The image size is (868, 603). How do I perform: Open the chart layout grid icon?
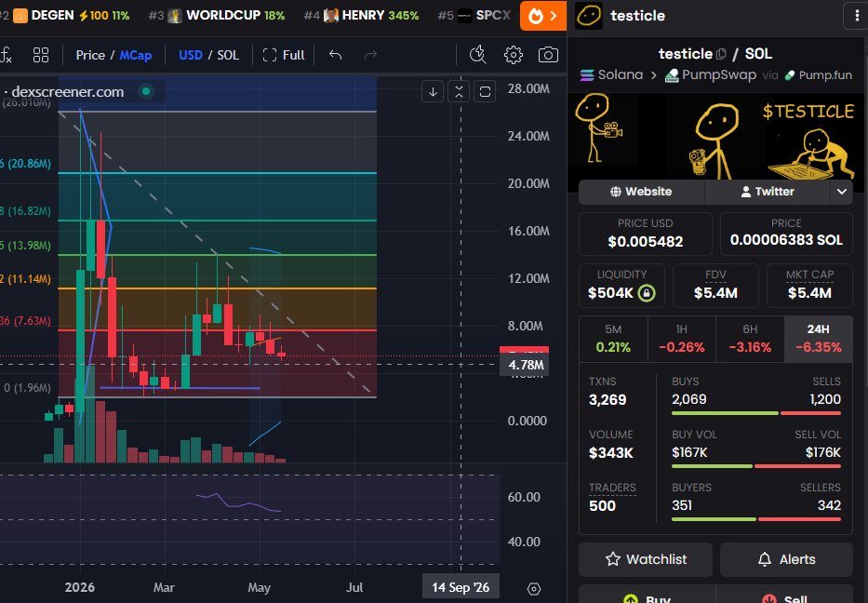click(x=40, y=55)
